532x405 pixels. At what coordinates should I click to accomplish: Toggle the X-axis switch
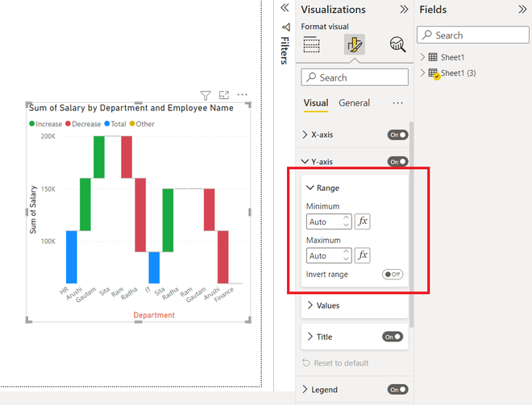click(x=397, y=135)
